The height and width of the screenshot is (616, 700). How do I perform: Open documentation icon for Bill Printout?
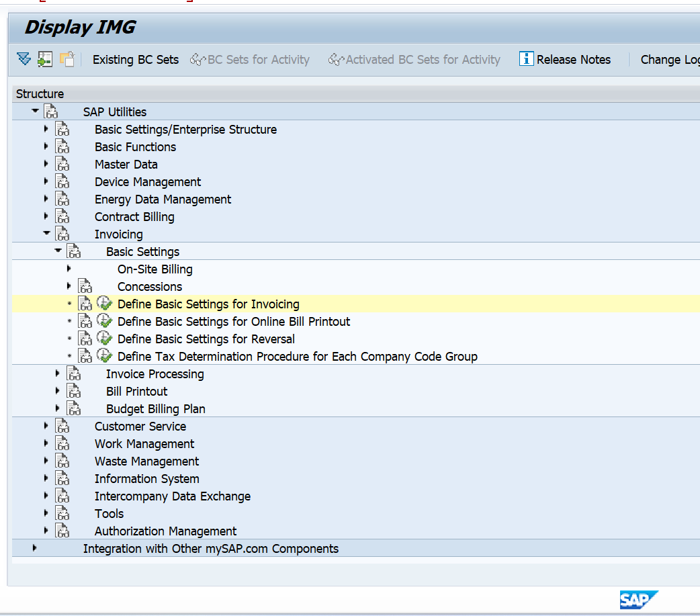[x=74, y=391]
